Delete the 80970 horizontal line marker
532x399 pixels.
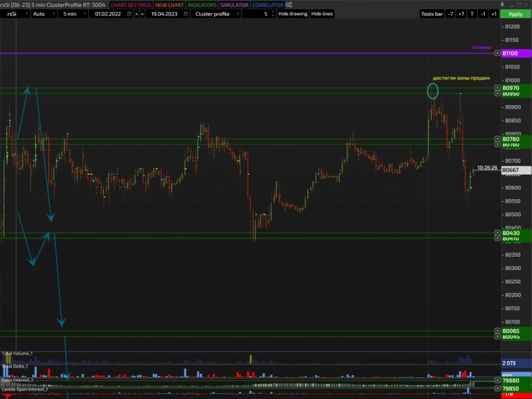[x=498, y=88]
